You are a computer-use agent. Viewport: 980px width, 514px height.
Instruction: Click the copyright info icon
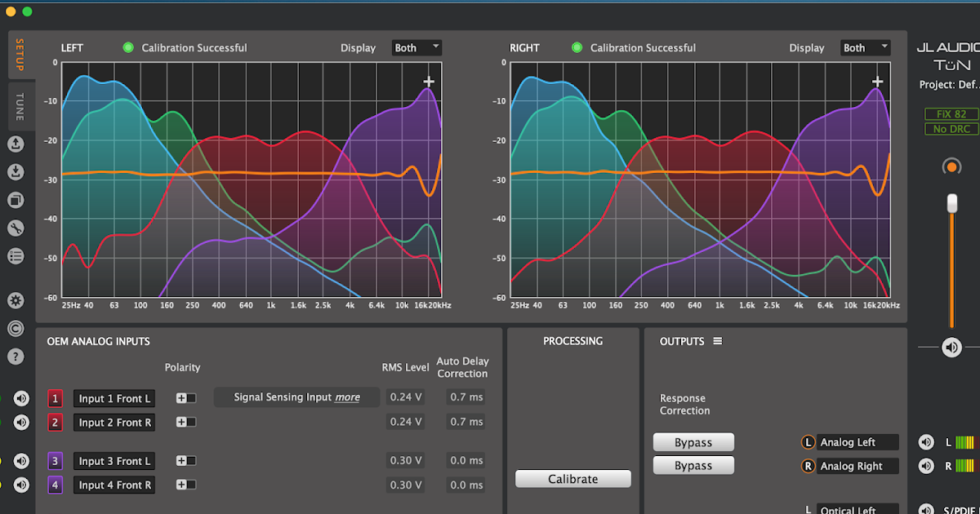[16, 328]
